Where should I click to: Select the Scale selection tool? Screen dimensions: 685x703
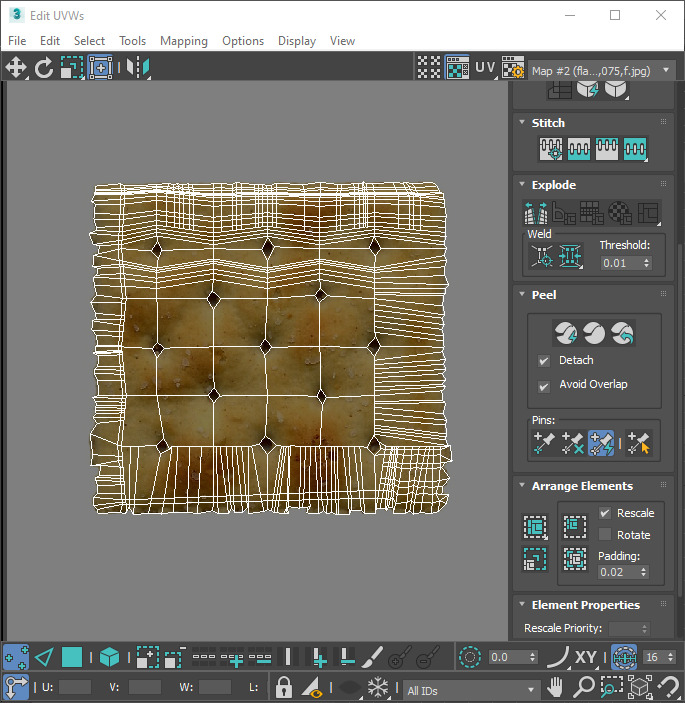72,68
